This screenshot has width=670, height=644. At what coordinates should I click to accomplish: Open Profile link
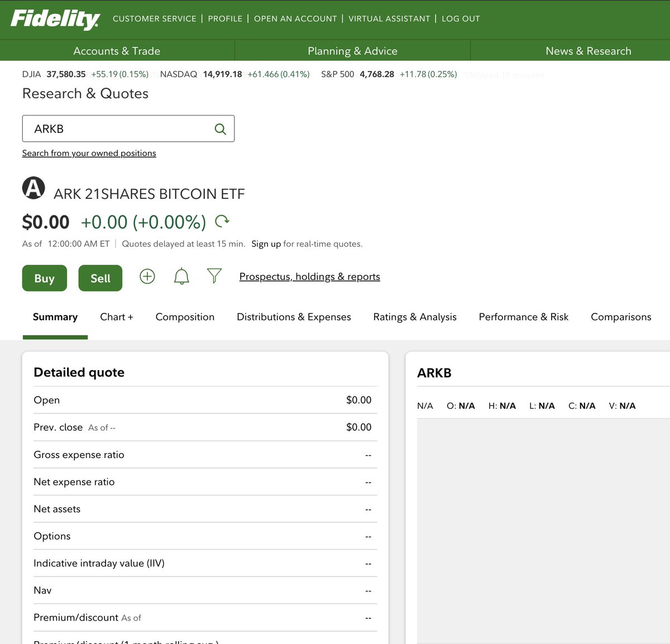[225, 18]
